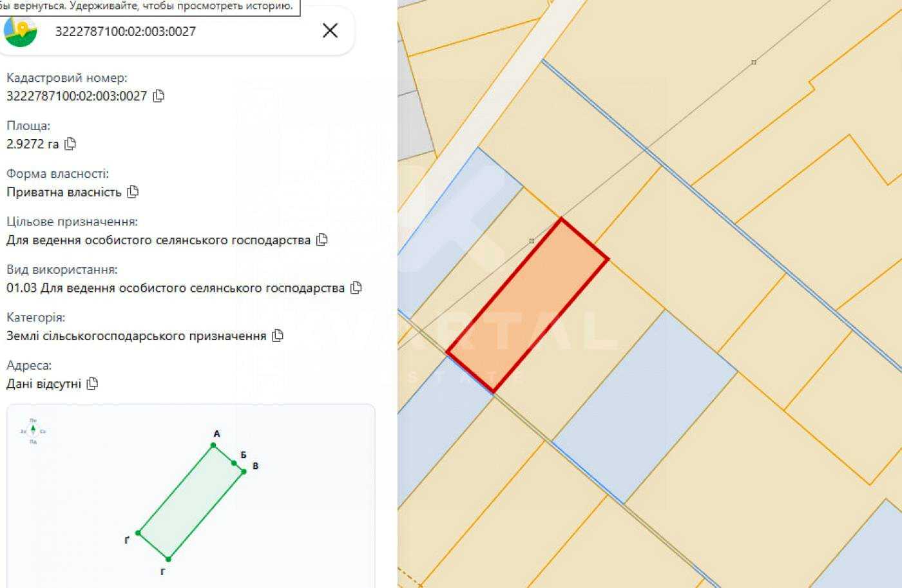Copy the Адреса Дані відсутні value
902x588 pixels.
(92, 383)
